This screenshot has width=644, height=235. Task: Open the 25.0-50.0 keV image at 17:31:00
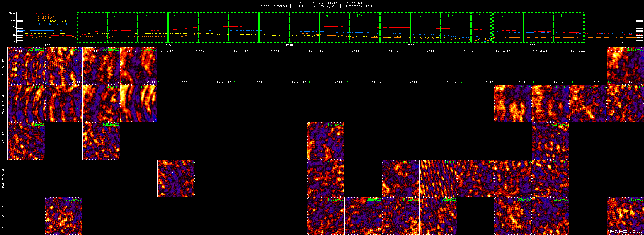click(401, 178)
